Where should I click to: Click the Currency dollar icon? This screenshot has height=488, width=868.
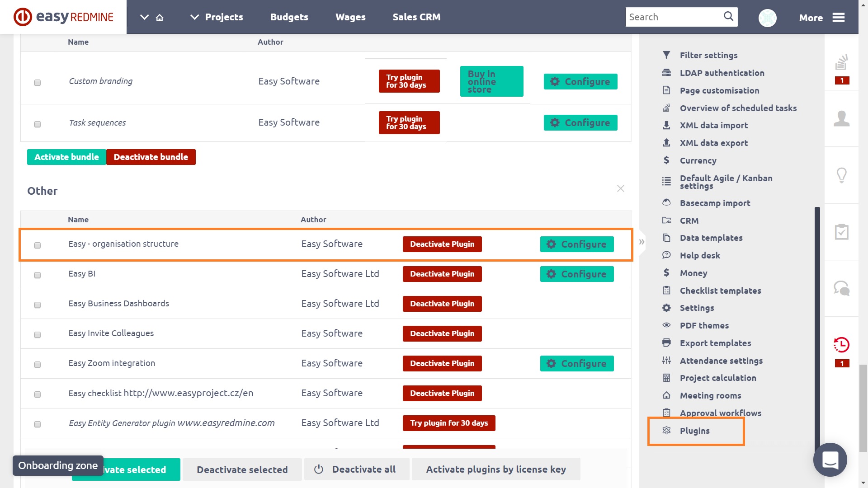pos(666,160)
